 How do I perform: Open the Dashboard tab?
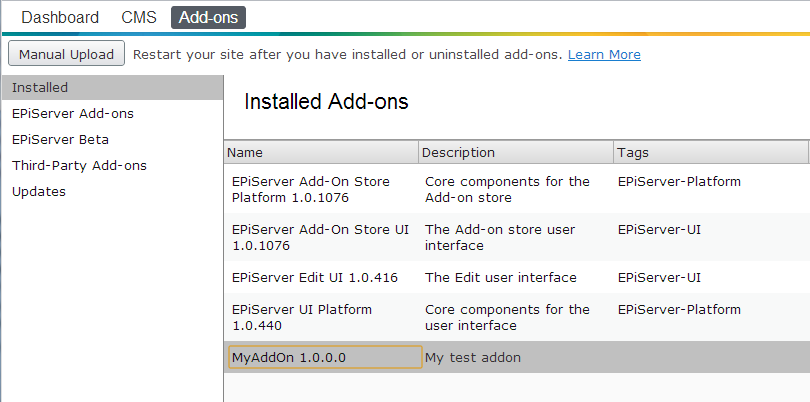[x=60, y=17]
